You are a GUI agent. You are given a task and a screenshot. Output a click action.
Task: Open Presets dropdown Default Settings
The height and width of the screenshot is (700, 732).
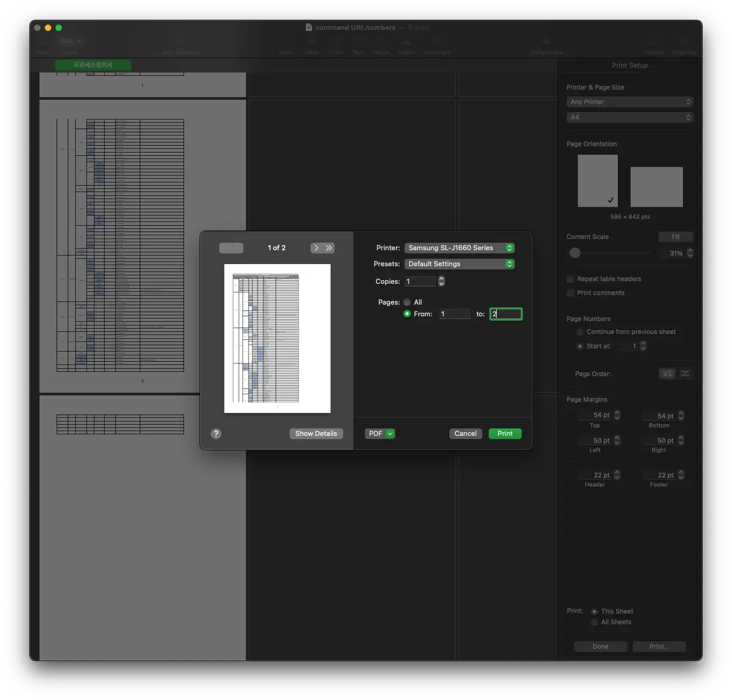tap(459, 264)
